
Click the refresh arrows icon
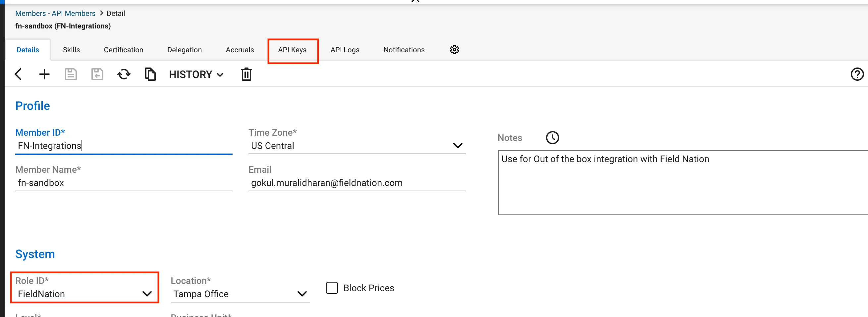[124, 74]
